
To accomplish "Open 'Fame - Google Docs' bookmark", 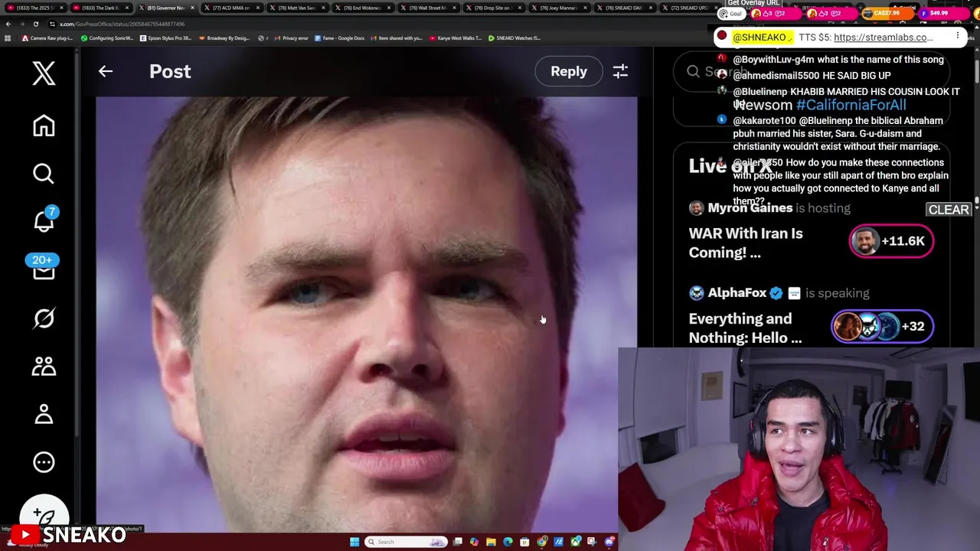I will click(x=339, y=37).
